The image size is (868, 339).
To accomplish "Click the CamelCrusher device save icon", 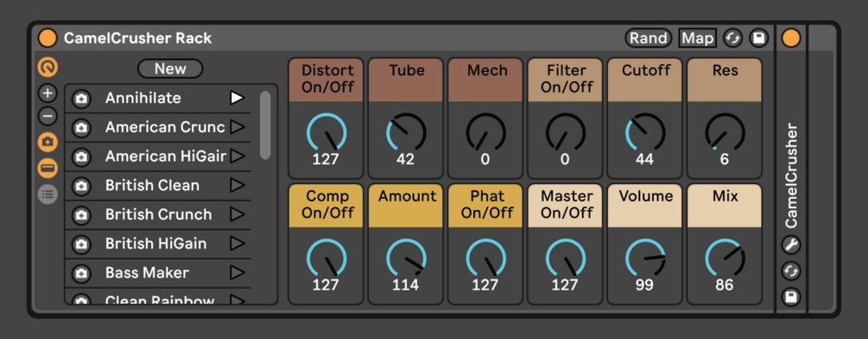I will (791, 297).
